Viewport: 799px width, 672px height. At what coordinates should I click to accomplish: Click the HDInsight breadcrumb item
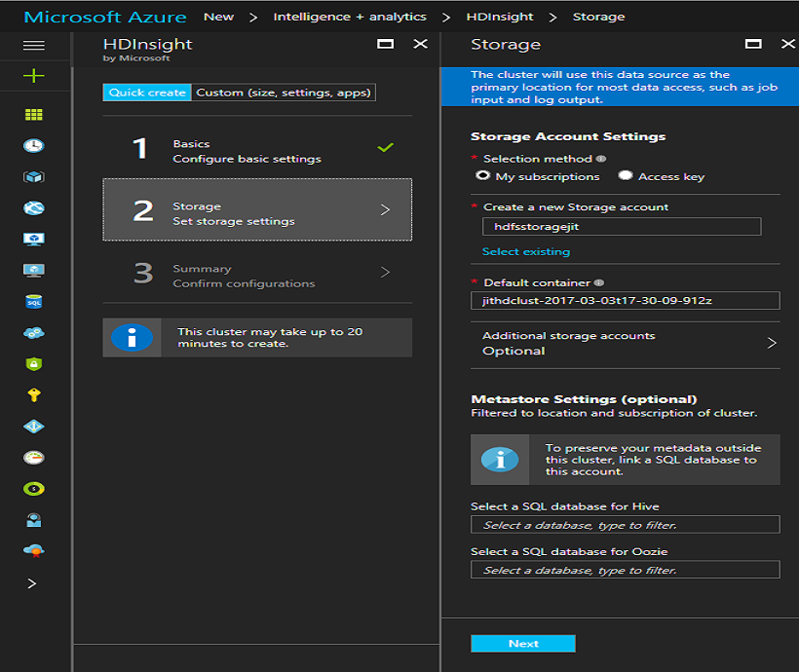(498, 17)
